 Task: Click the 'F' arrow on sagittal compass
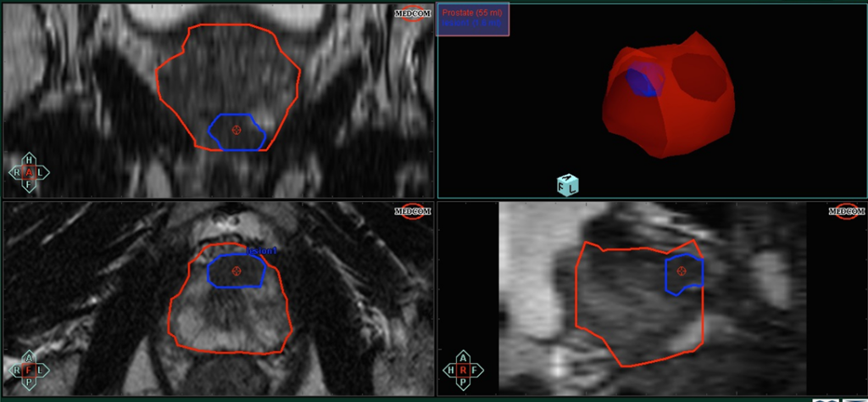479,371
